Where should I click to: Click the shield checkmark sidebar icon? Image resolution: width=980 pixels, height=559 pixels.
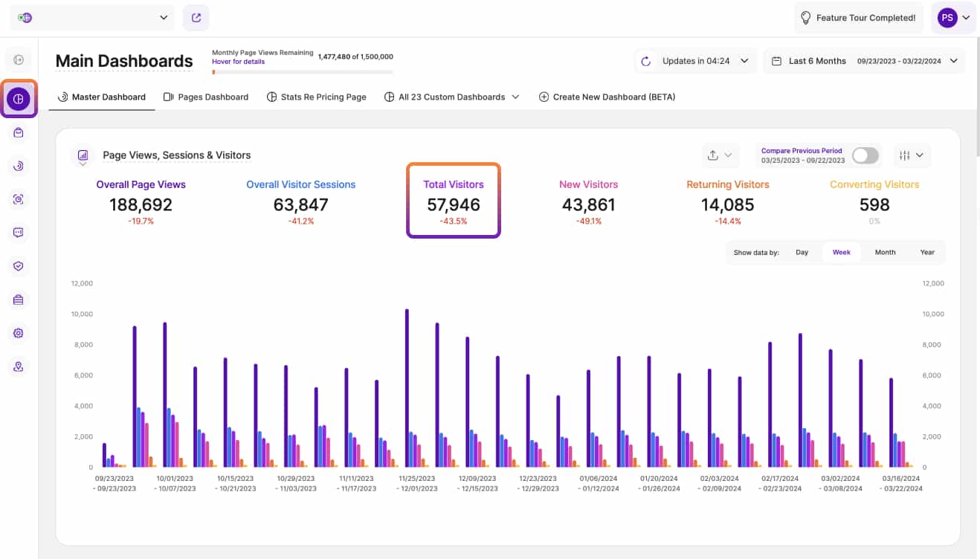tap(19, 266)
